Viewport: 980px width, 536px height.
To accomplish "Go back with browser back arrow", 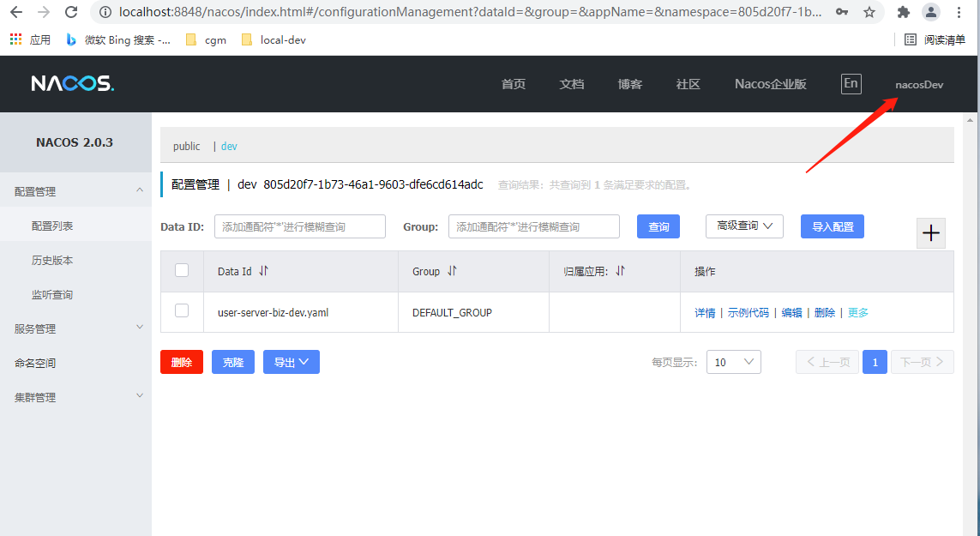I will [x=16, y=12].
